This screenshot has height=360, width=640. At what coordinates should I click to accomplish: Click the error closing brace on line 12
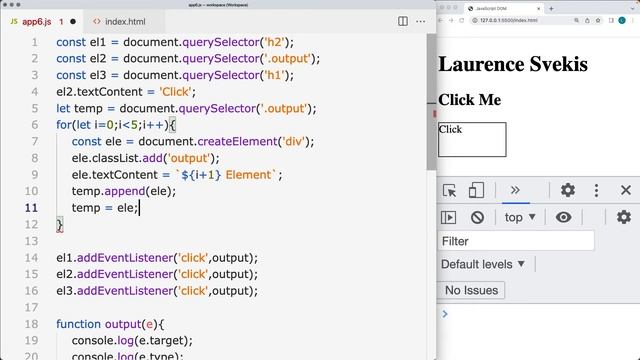[60, 224]
